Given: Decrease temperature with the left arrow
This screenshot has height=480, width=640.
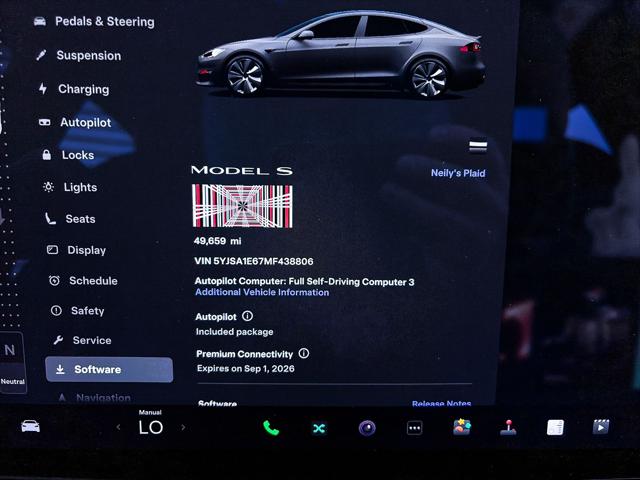Looking at the screenshot, I should coord(118,427).
